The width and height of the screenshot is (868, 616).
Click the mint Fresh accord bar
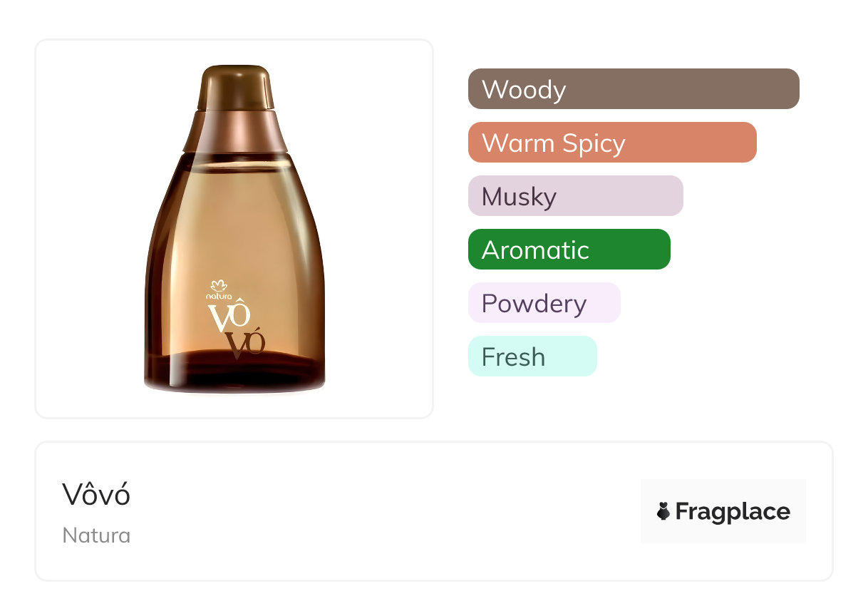point(532,356)
